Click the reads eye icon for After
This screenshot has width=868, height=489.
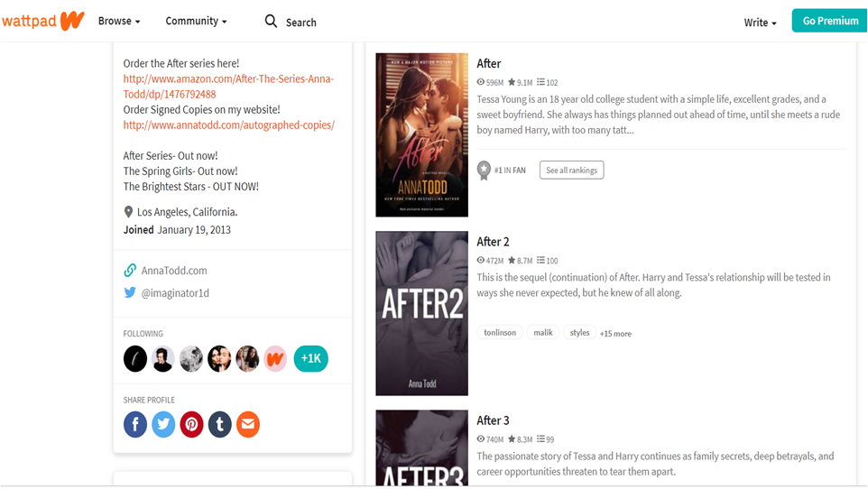481,82
